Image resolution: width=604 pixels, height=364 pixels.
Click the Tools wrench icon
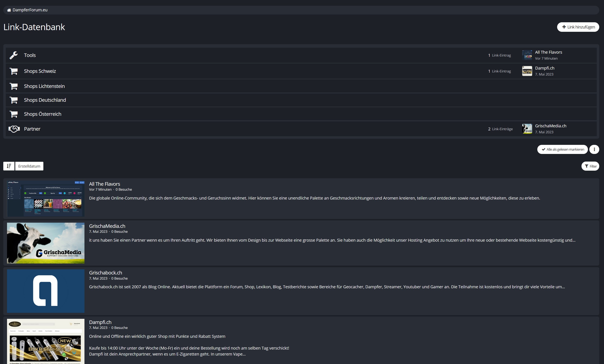coord(14,55)
